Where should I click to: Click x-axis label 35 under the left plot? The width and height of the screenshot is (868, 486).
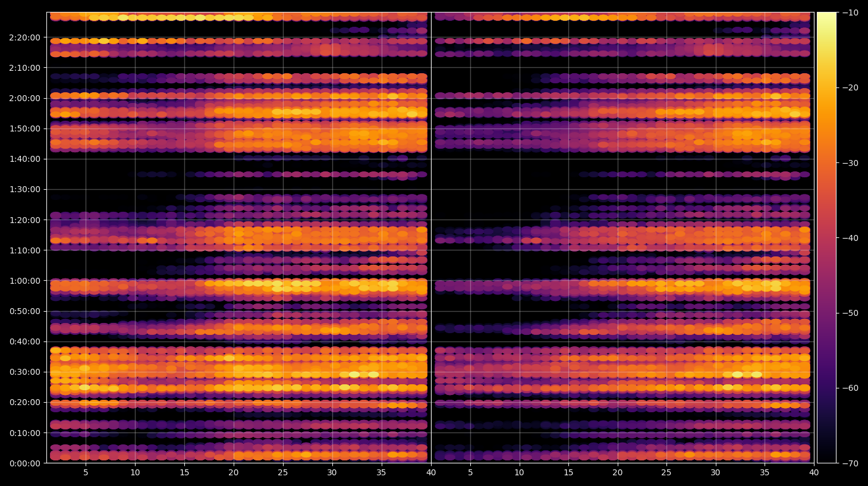(381, 473)
